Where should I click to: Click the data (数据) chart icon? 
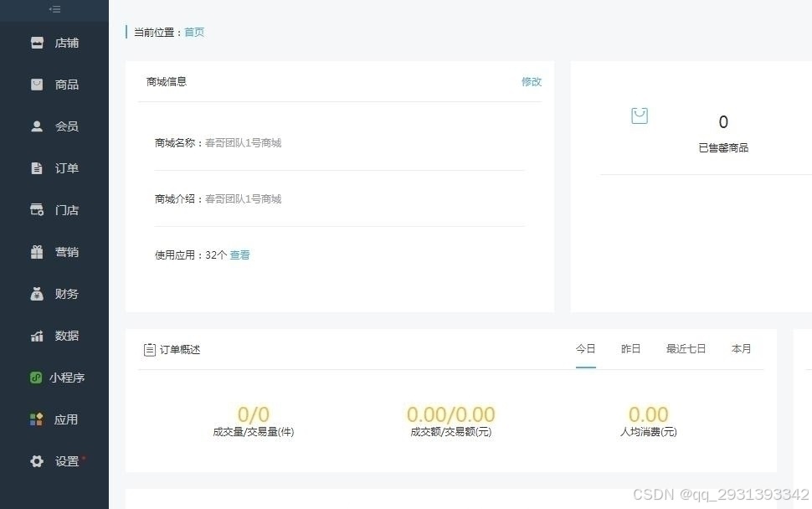(37, 336)
